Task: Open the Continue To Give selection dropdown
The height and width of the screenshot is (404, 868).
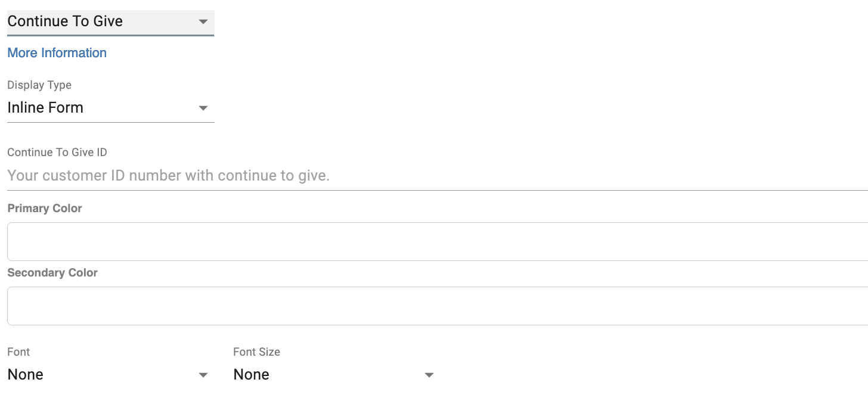Action: (110, 21)
